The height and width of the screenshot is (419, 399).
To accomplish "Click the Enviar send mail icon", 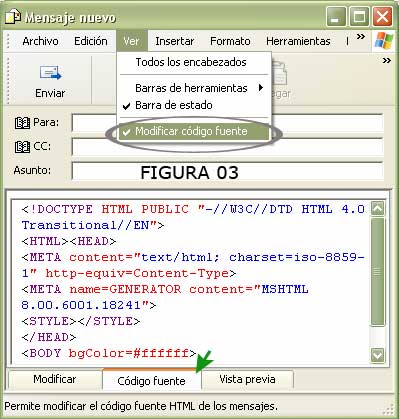I will pyautogui.click(x=50, y=73).
